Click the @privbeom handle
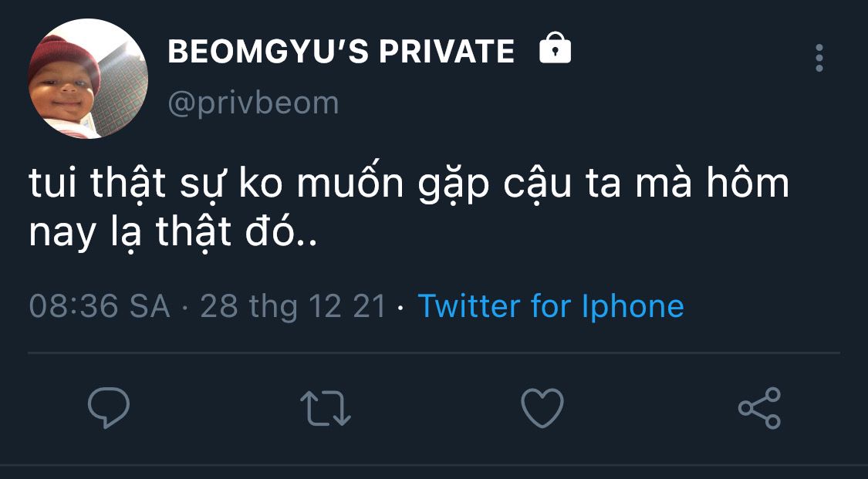This screenshot has height=479, width=868. pyautogui.click(x=253, y=103)
